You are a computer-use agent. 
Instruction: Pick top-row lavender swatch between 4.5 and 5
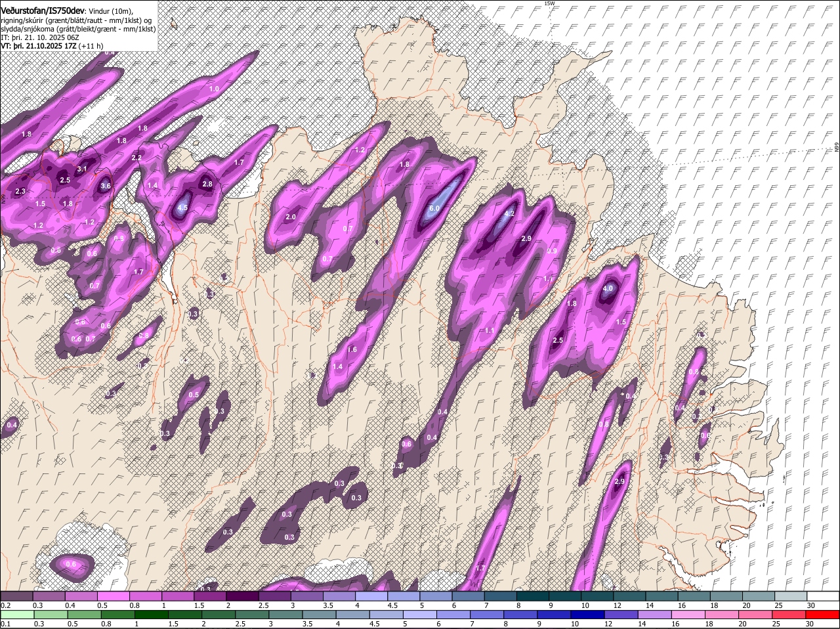404,596
